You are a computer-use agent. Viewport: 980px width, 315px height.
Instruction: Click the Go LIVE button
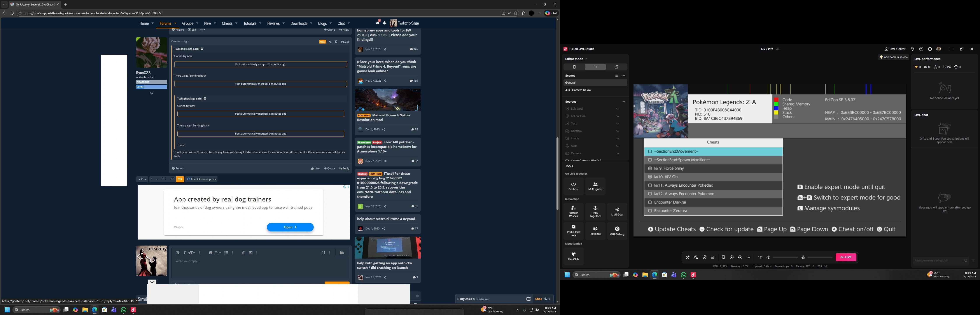pos(846,257)
